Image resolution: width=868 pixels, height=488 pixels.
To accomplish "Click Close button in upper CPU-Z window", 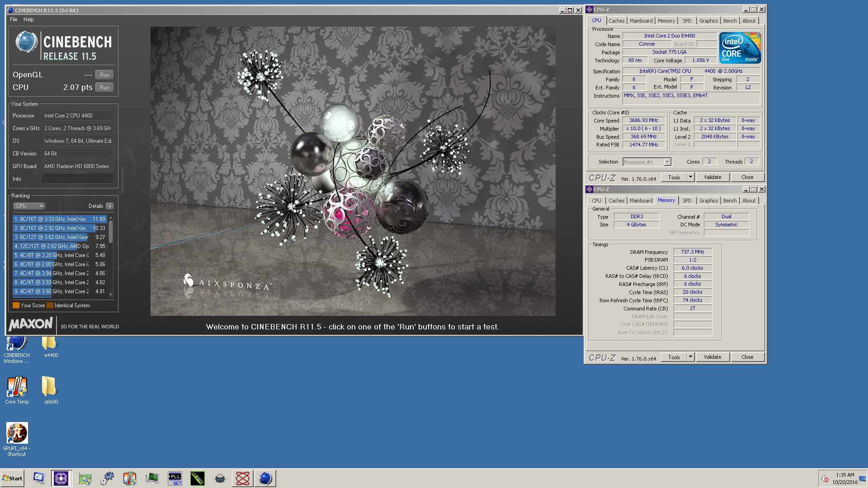I will [747, 178].
